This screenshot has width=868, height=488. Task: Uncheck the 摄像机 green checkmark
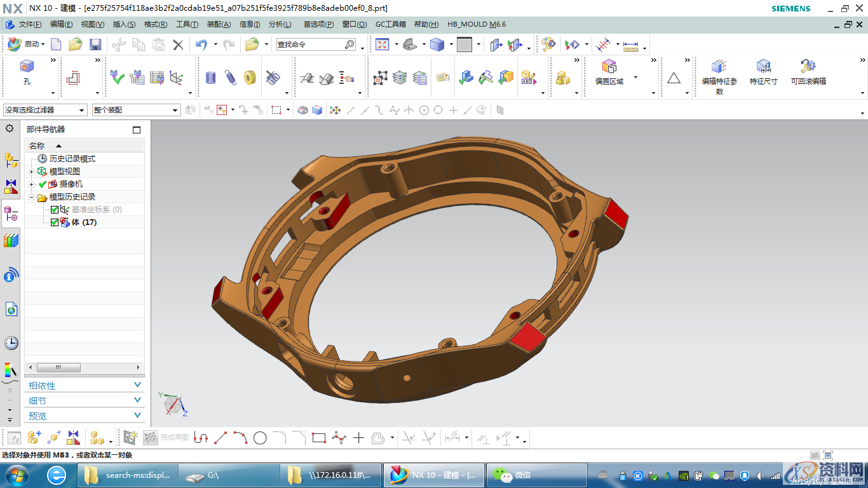(x=43, y=184)
